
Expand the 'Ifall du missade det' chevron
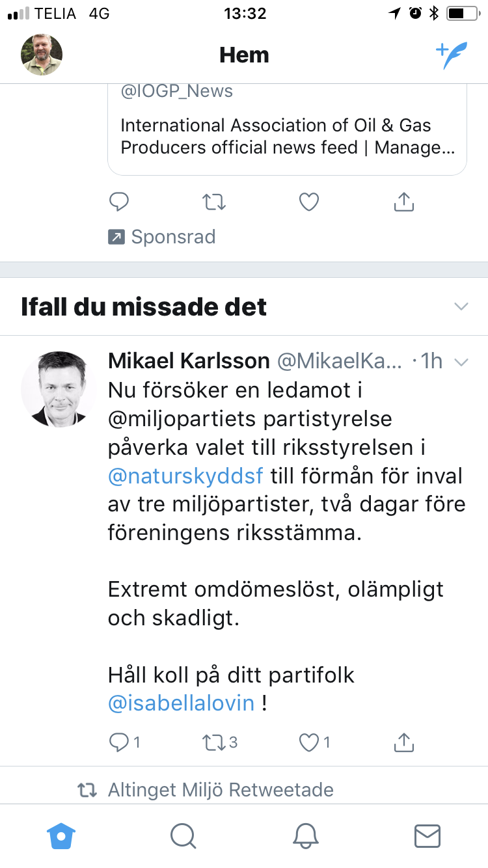461,306
